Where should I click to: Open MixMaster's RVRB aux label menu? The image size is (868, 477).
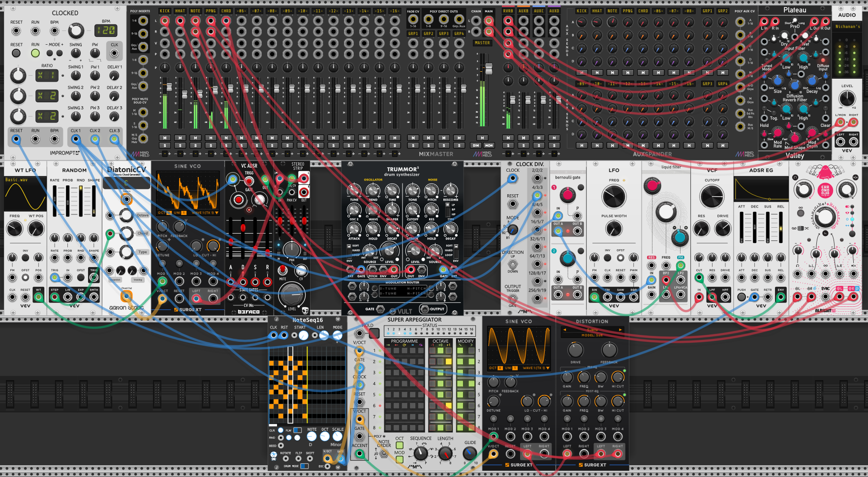508,11
